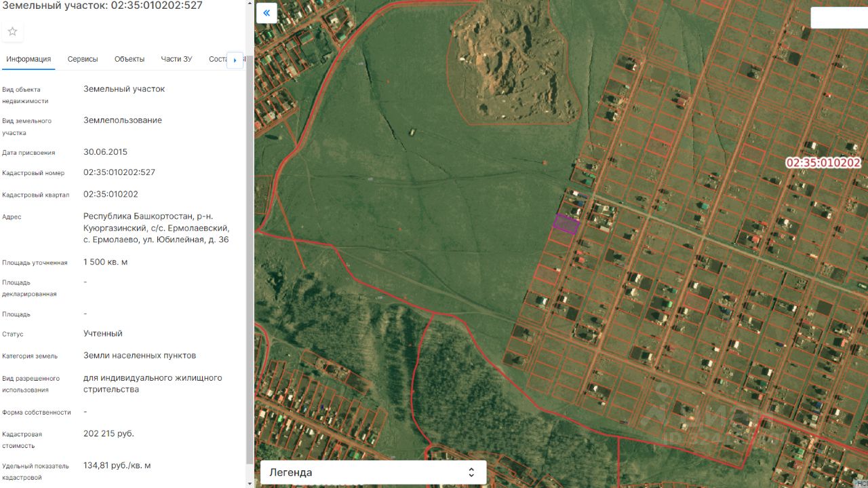
Task: Switch to the Объекты tab
Action: pos(130,59)
